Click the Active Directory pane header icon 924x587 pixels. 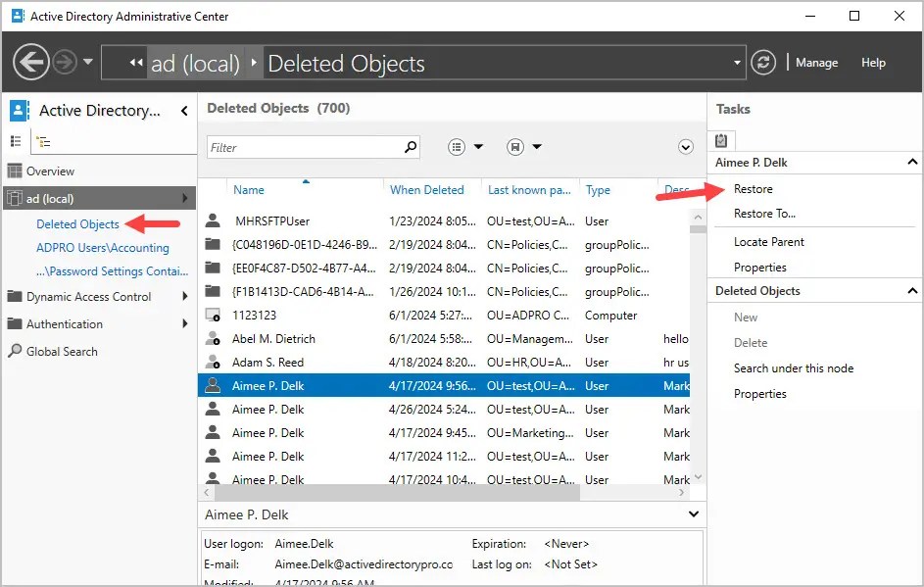(x=20, y=110)
